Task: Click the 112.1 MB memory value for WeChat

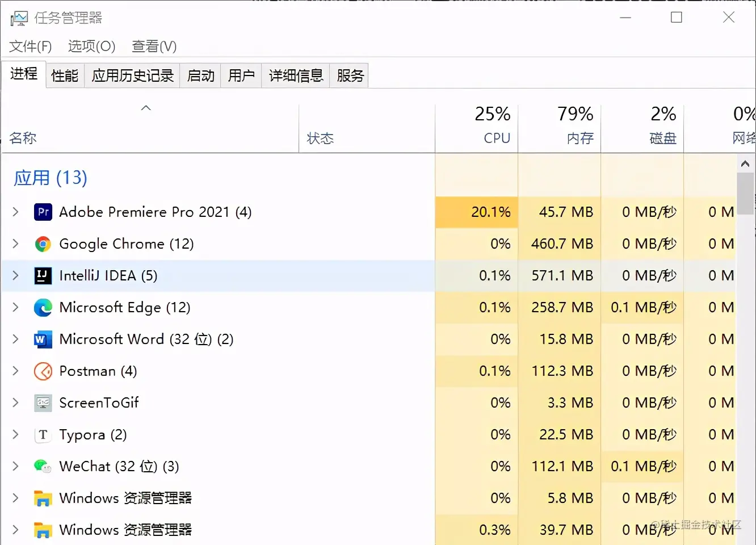Action: point(562,466)
